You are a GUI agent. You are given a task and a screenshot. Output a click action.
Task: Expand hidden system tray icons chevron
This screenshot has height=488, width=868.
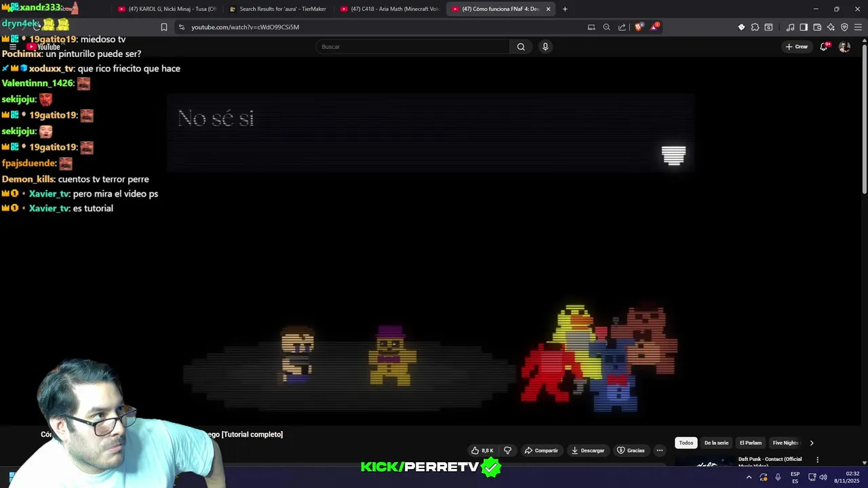(x=749, y=477)
